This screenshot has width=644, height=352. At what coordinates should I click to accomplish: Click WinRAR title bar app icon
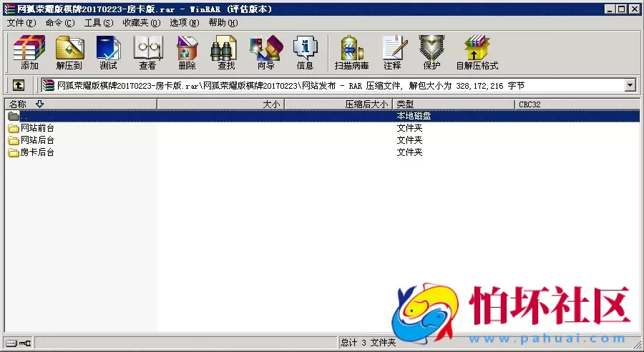9,9
